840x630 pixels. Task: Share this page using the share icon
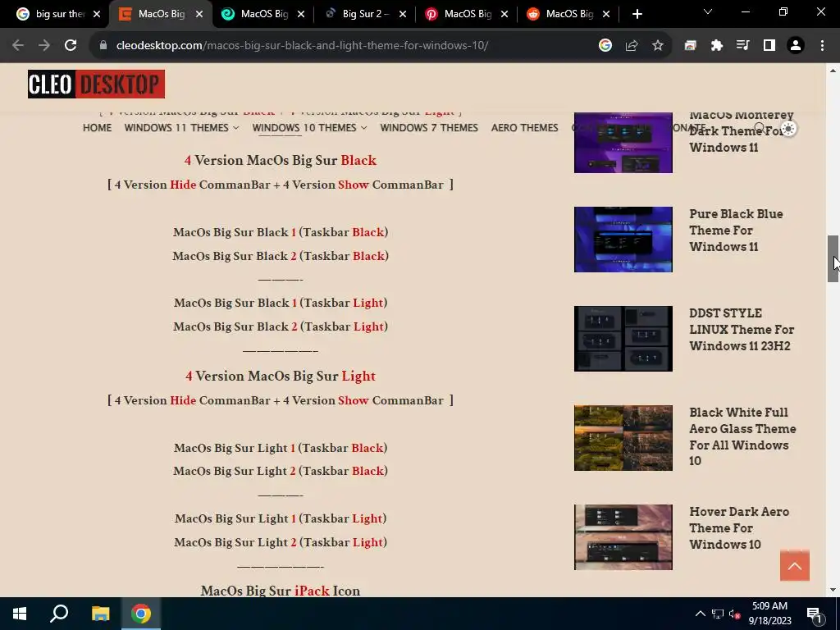coord(632,46)
